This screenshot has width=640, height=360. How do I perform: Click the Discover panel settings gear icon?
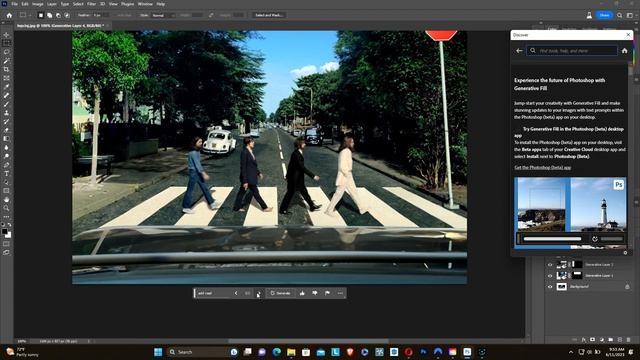625,253
